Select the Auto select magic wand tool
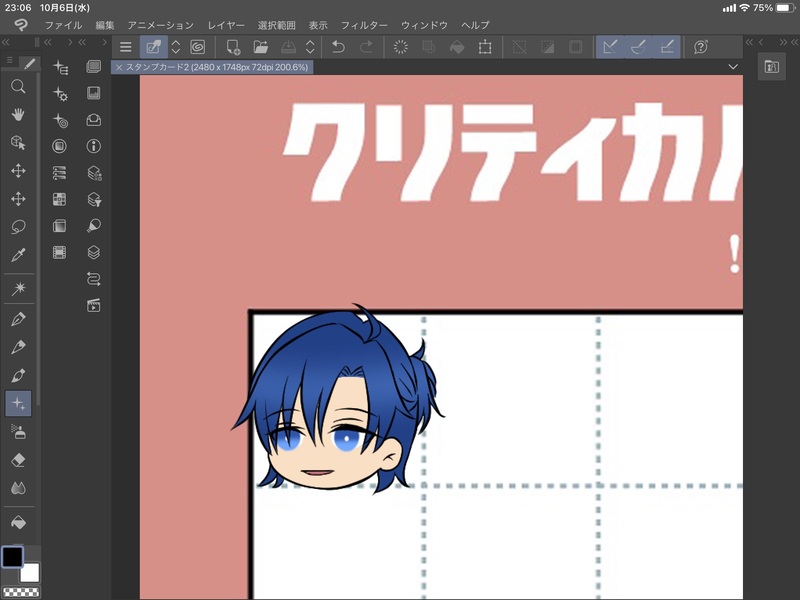 pos(18,288)
